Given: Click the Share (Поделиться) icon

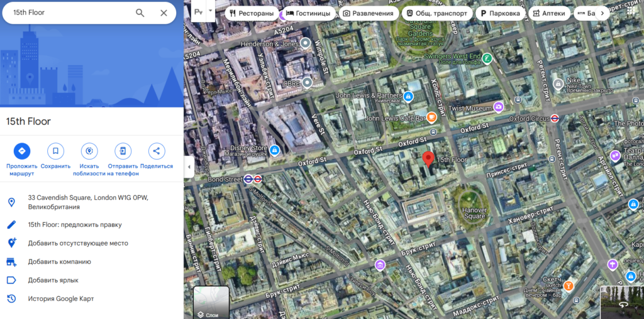Looking at the screenshot, I should click(157, 151).
